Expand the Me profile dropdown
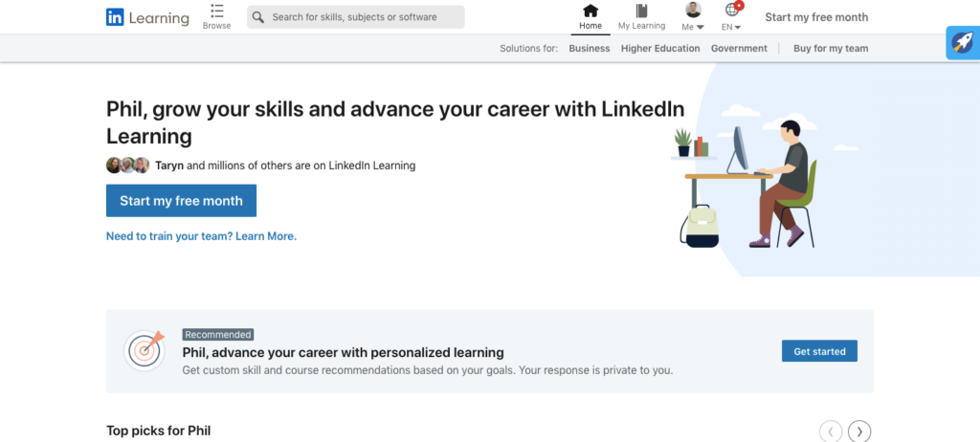The image size is (980, 442). 693,16
